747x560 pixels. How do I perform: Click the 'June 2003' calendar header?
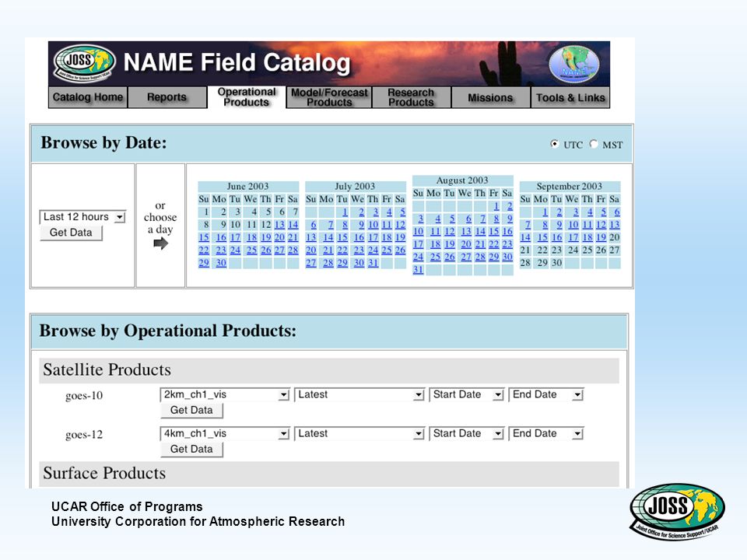coord(247,186)
